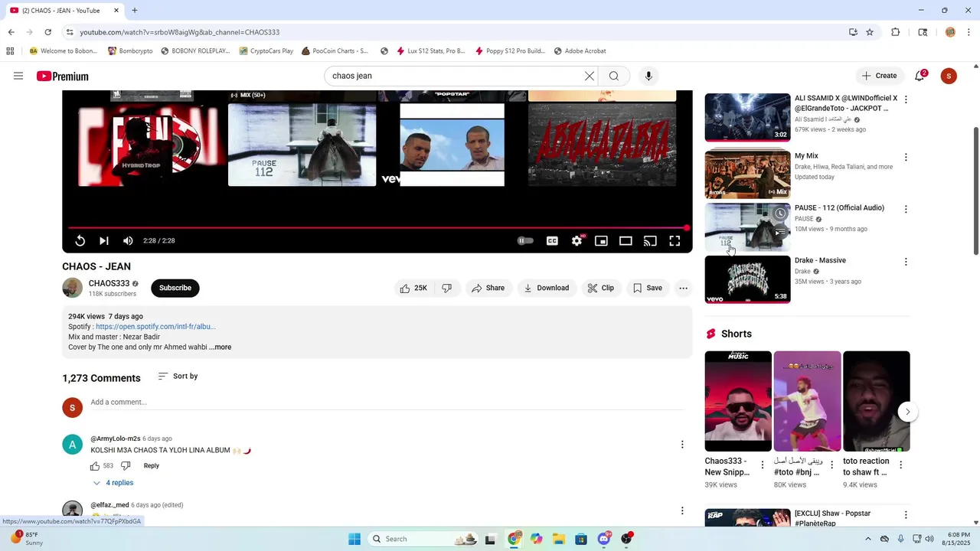Expand 4 replies thread
980x551 pixels.
point(113,483)
